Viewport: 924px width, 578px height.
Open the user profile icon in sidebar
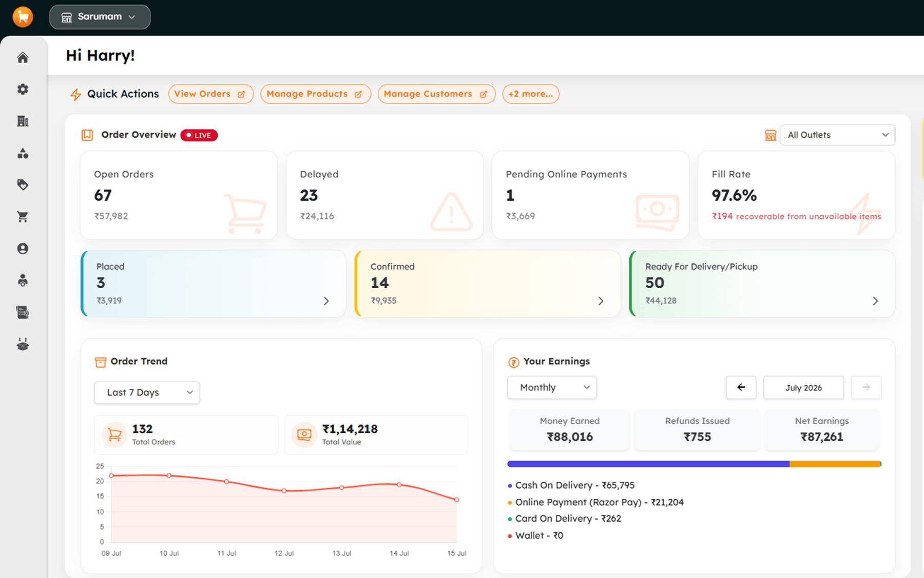click(23, 249)
